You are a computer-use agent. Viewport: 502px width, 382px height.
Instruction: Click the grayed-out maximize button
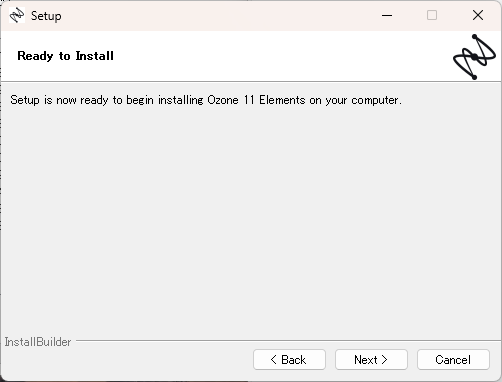[x=432, y=15]
